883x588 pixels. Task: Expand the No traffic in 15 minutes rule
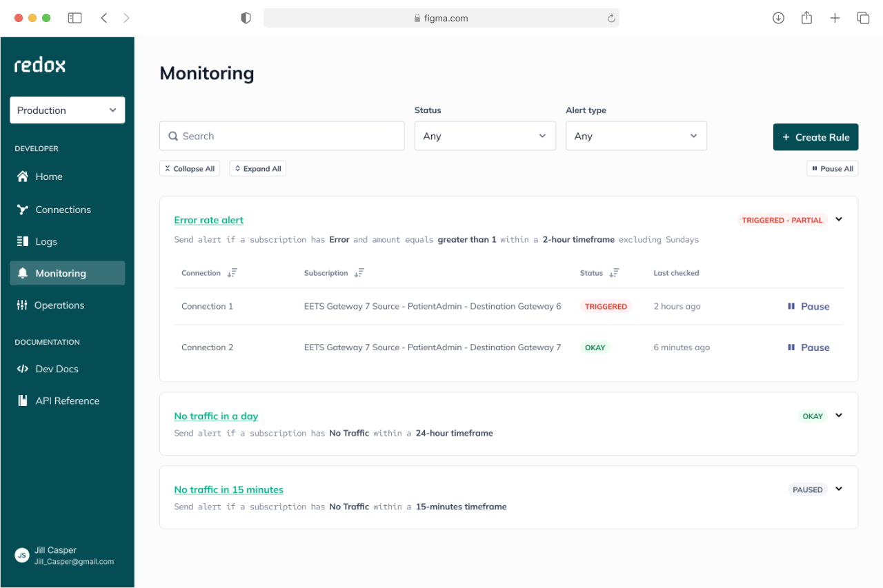(839, 489)
